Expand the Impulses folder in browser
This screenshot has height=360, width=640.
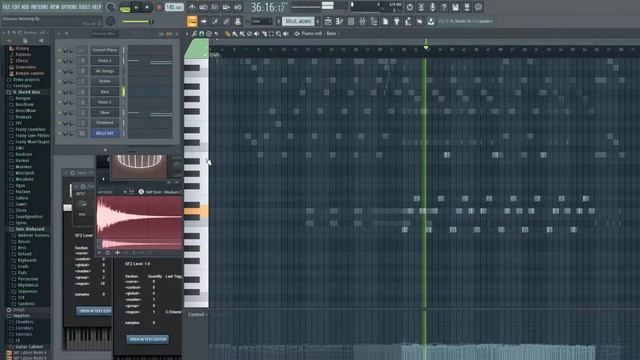21,316
